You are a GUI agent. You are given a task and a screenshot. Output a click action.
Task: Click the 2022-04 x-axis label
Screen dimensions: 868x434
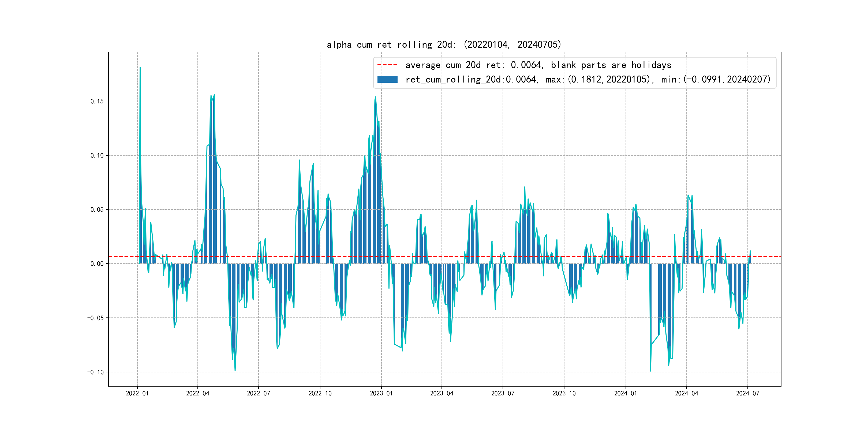point(198,393)
